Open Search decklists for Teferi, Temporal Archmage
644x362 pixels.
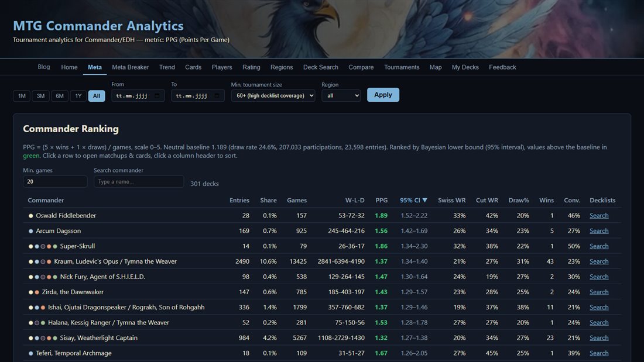click(599, 353)
